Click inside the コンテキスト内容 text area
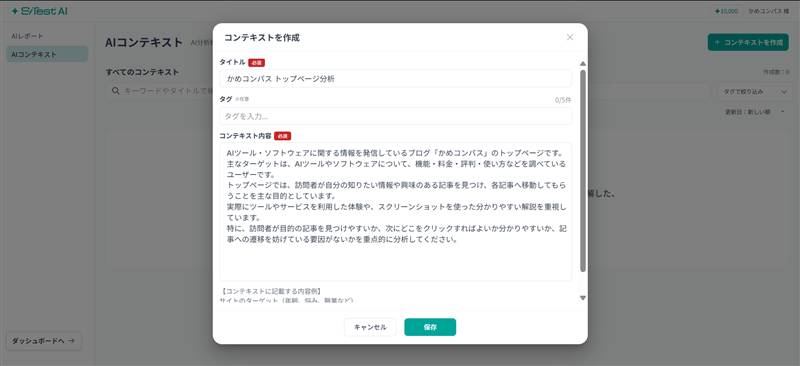Screen dimensions: 800x366 pos(395,212)
